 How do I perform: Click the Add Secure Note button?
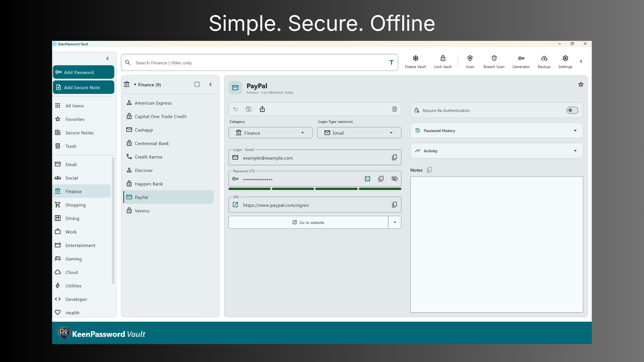pyautogui.click(x=84, y=87)
